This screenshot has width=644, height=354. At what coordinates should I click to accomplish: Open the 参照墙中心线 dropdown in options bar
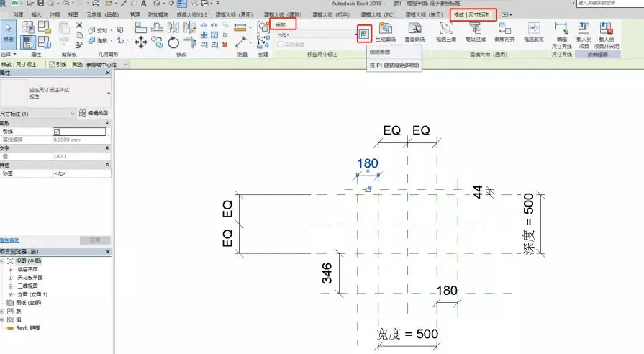point(107,65)
